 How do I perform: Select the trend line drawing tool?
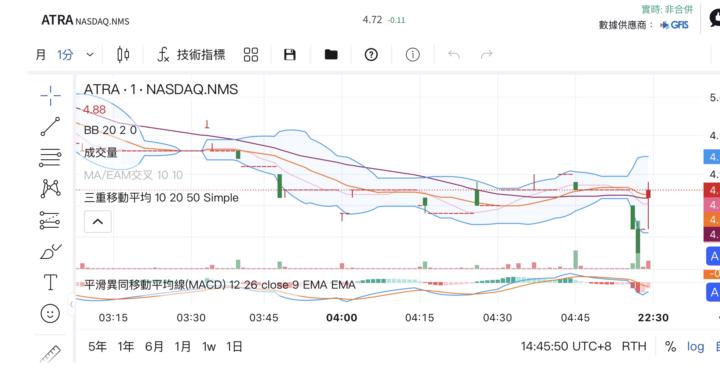50,126
